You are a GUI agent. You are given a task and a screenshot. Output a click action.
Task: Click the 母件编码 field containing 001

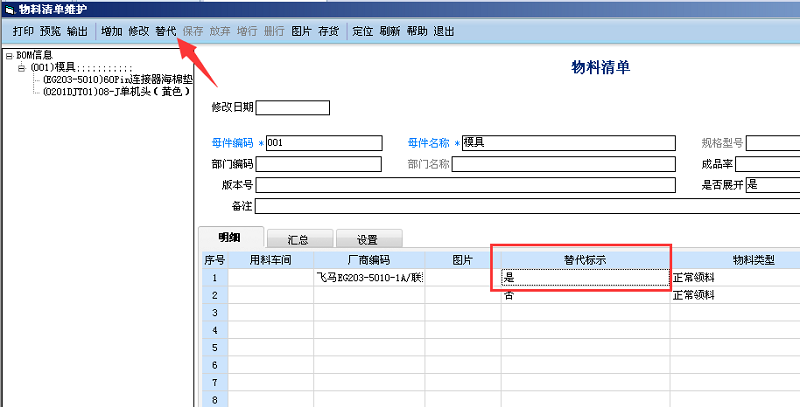(324, 143)
